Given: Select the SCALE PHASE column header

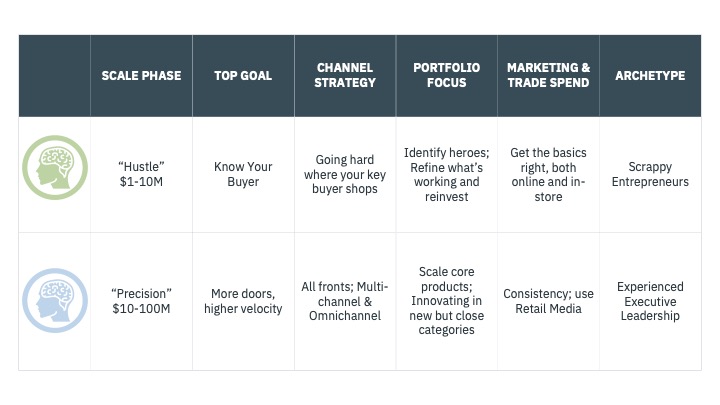Looking at the screenshot, I should click(141, 76).
